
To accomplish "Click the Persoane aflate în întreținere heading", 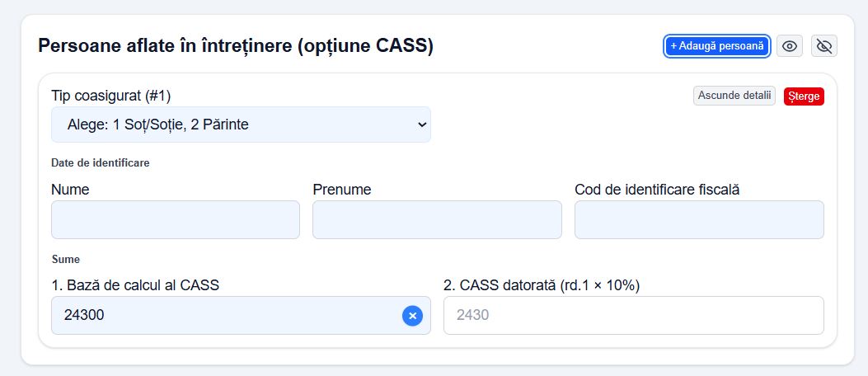I will point(236,45).
